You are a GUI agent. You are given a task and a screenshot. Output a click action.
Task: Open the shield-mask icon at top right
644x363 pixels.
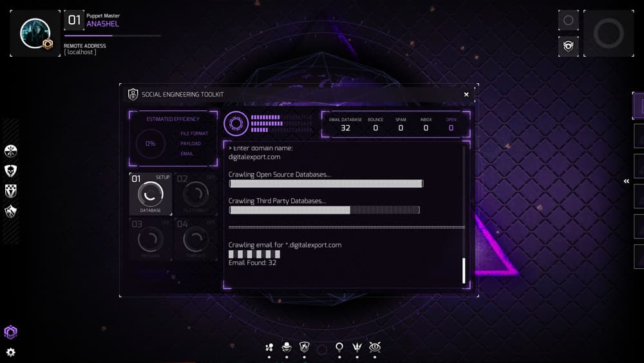coord(568,46)
